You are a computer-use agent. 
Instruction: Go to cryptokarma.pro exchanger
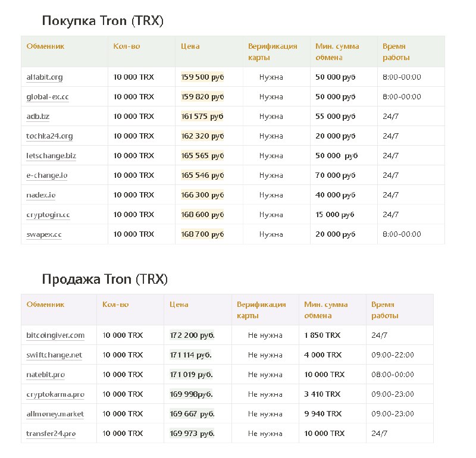[55, 394]
